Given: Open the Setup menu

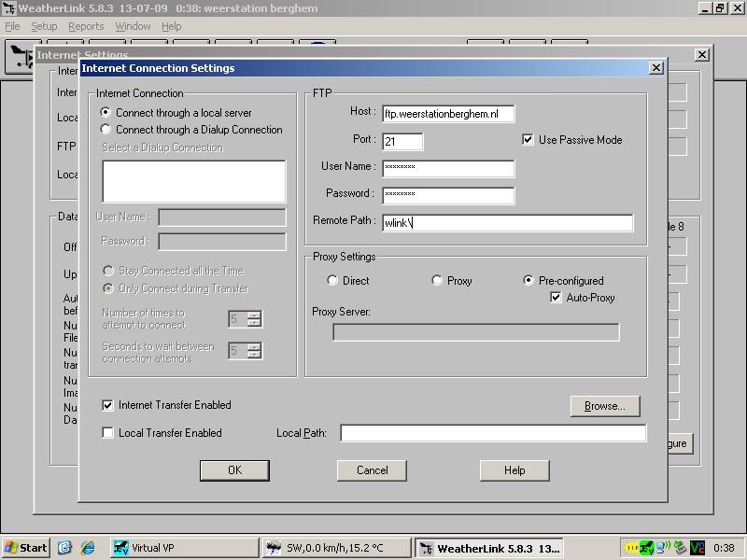Looking at the screenshot, I should [44, 26].
